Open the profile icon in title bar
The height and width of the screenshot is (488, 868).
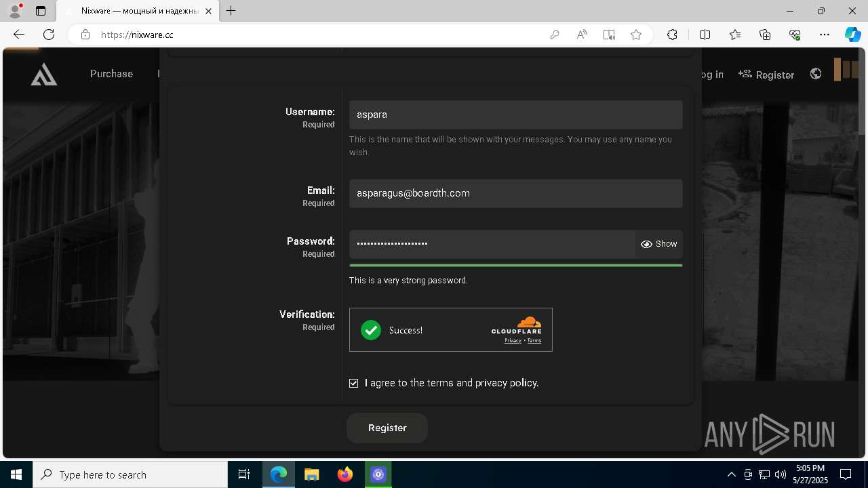click(x=14, y=11)
